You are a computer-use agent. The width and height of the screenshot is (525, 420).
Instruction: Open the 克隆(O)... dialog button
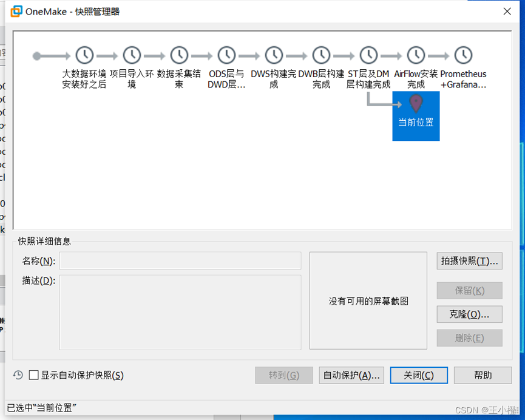click(469, 314)
